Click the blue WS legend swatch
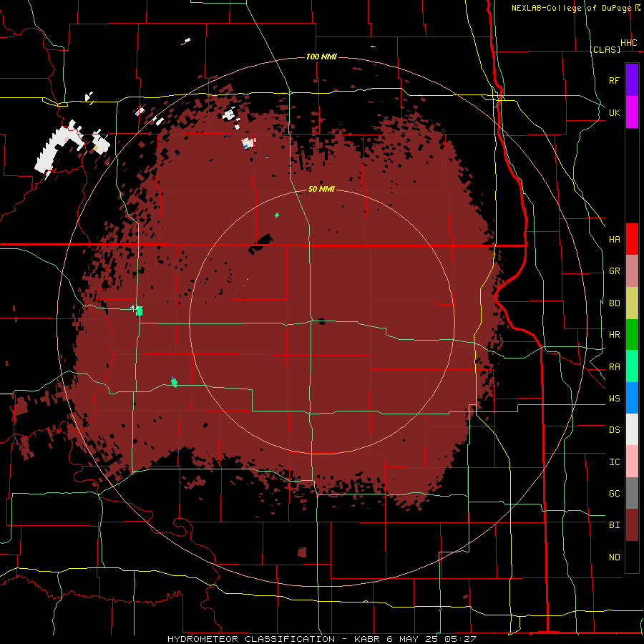Screen dimensions: 644x644 [632, 398]
